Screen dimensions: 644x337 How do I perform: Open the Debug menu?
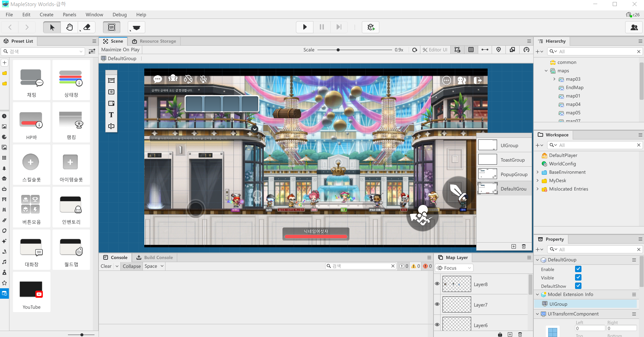[120, 15]
